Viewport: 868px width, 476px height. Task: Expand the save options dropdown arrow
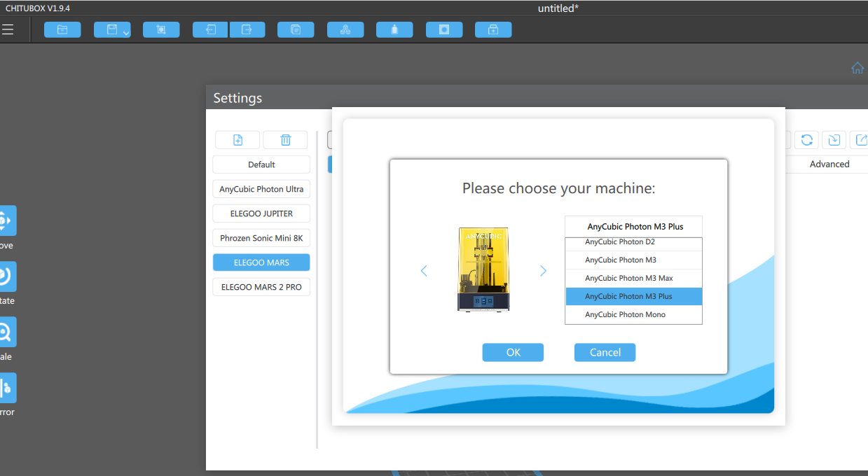pyautogui.click(x=125, y=32)
